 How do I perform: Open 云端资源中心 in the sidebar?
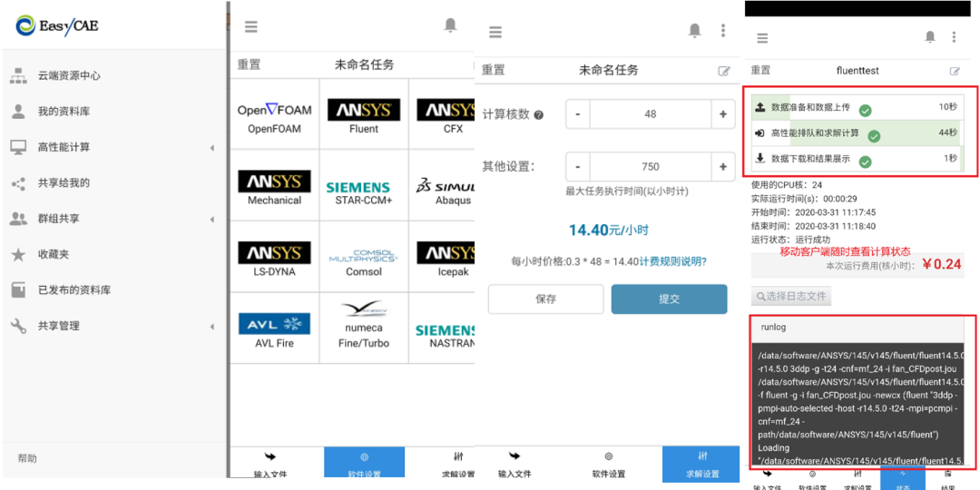click(x=69, y=76)
